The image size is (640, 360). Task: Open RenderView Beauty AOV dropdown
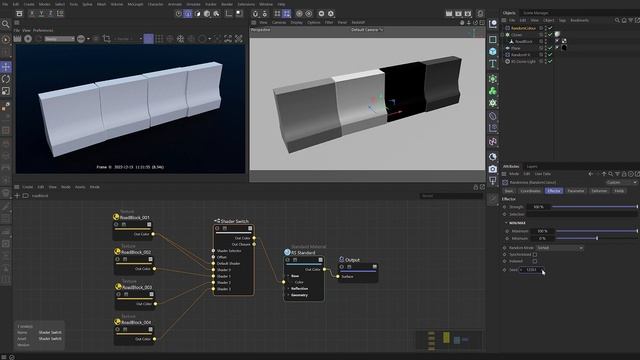[59, 39]
